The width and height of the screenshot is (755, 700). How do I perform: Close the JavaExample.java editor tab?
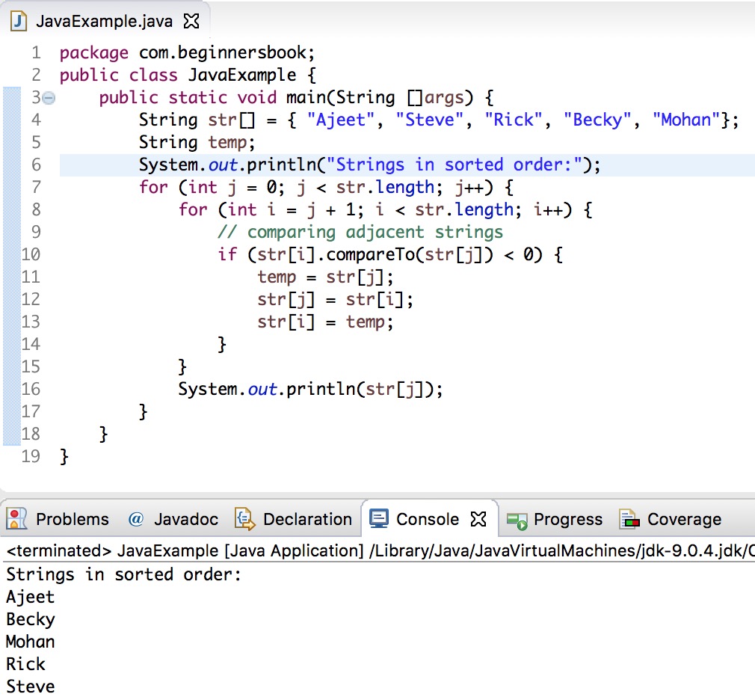(x=191, y=22)
